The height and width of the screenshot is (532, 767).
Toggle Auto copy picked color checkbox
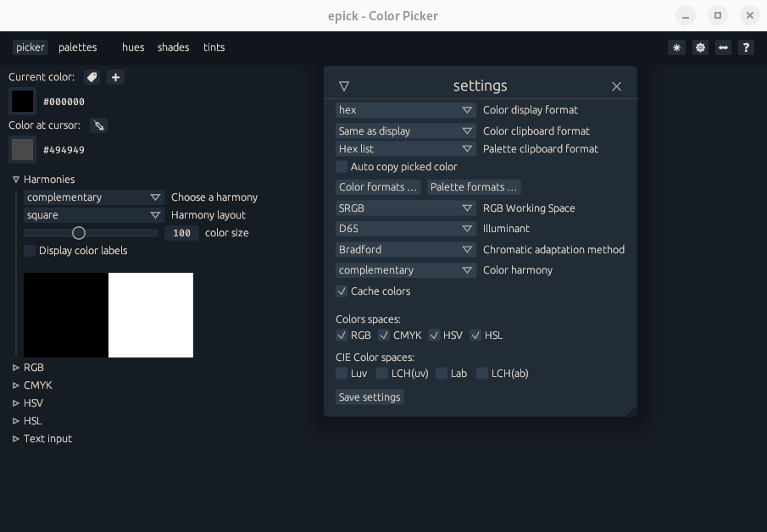point(342,167)
